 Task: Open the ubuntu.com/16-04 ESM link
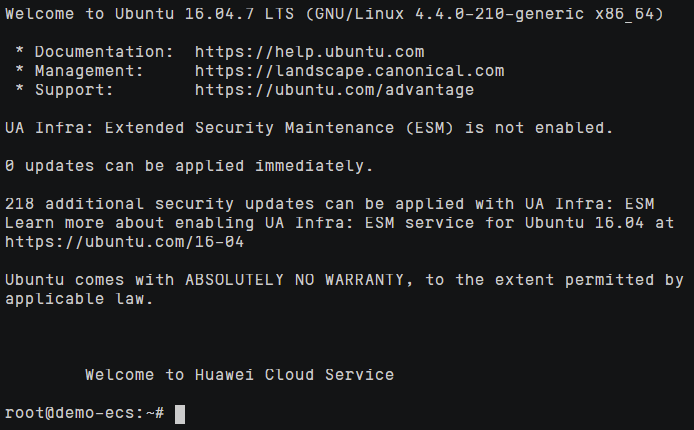pos(124,242)
